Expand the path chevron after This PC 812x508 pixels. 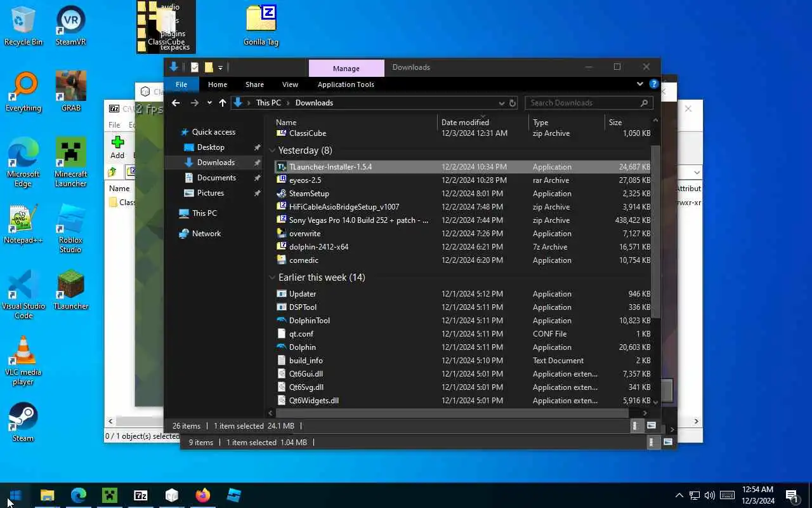click(288, 103)
